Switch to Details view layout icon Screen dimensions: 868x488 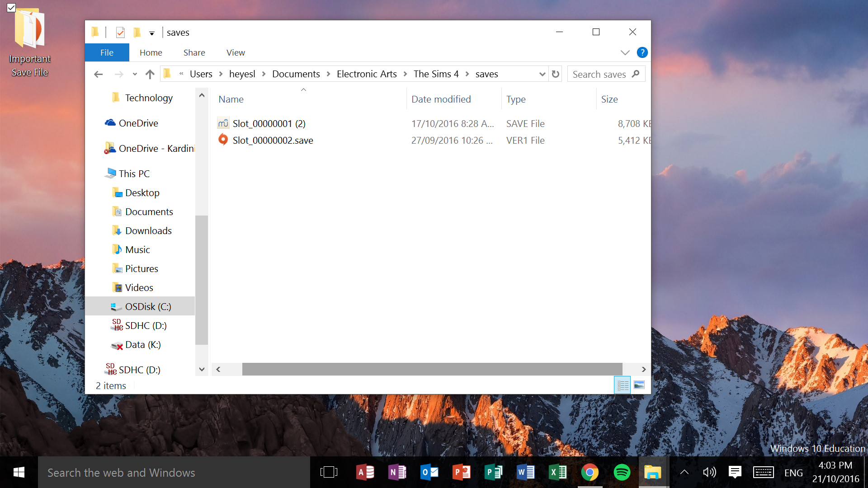623,385
